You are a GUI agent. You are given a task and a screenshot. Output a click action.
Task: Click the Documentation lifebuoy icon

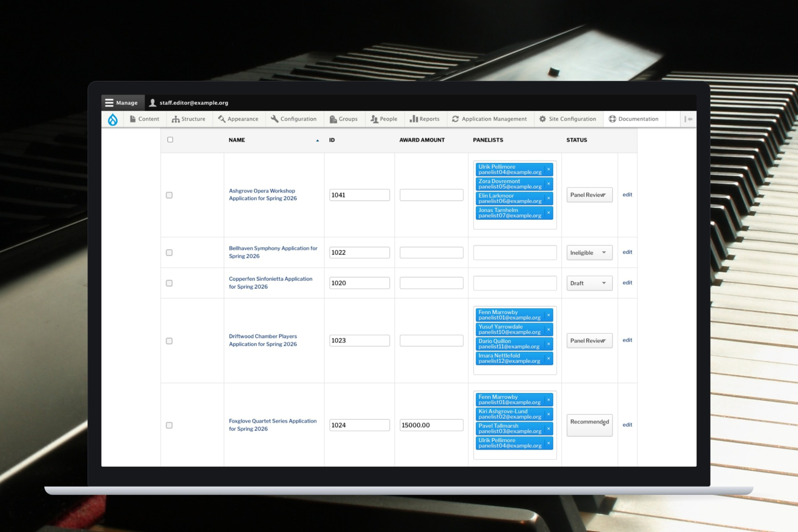point(612,119)
